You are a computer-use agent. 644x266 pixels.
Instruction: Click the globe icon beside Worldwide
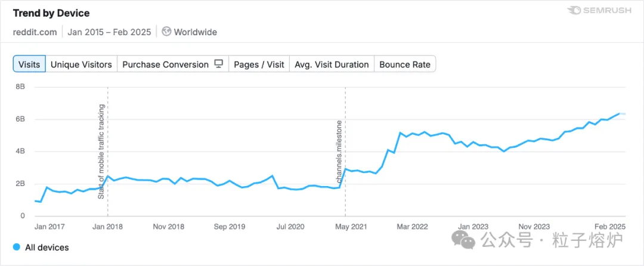(166, 32)
